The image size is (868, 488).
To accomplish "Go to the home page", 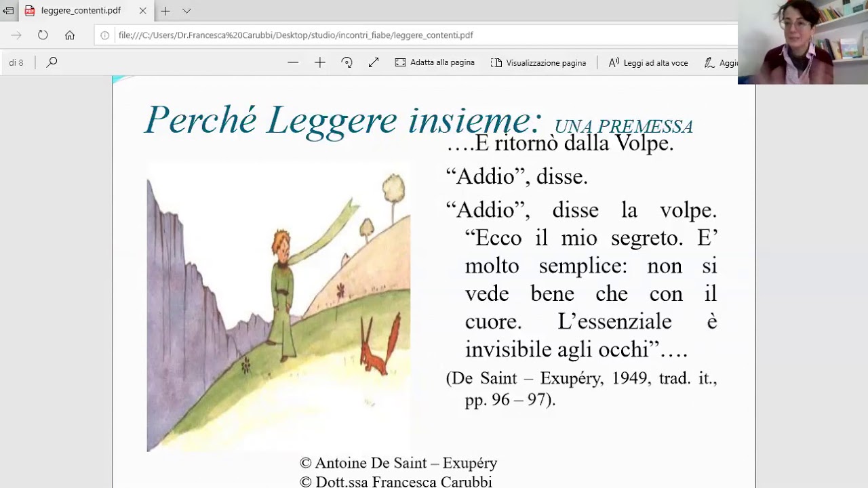I will point(70,35).
